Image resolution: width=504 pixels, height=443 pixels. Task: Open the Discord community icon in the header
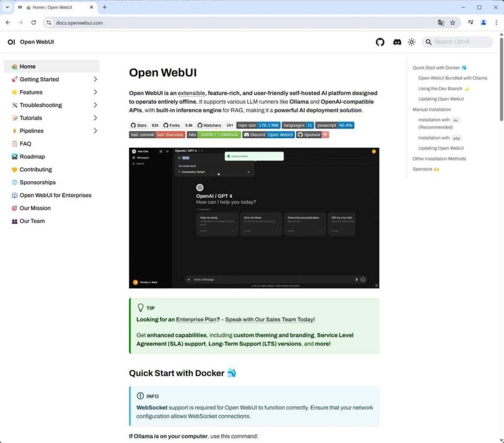coord(397,42)
